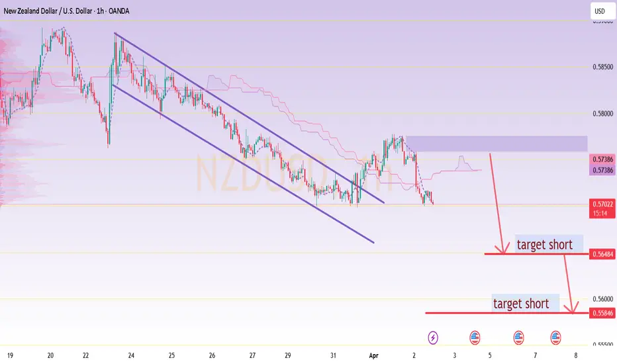Select the red current price label 0.57022
This screenshot has width=617, height=364.
(602, 205)
